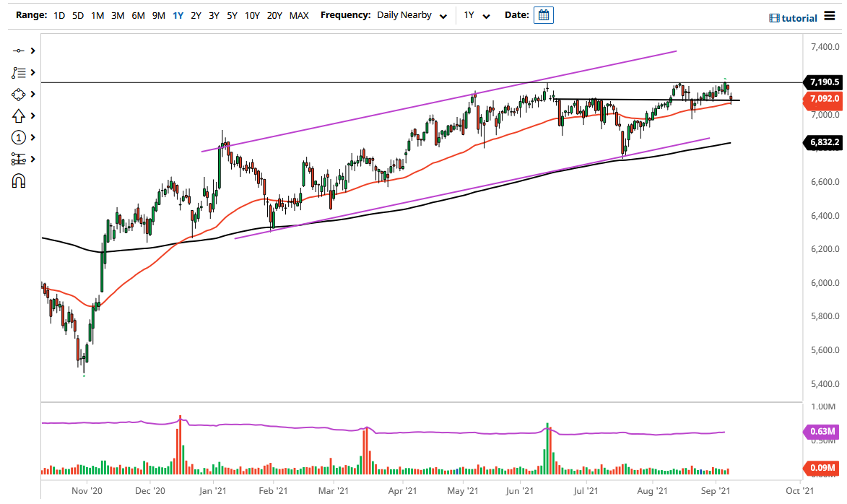Viewport: 847px width, 504px height.
Task: Click the Oct '21 axis label
Action: tap(800, 490)
